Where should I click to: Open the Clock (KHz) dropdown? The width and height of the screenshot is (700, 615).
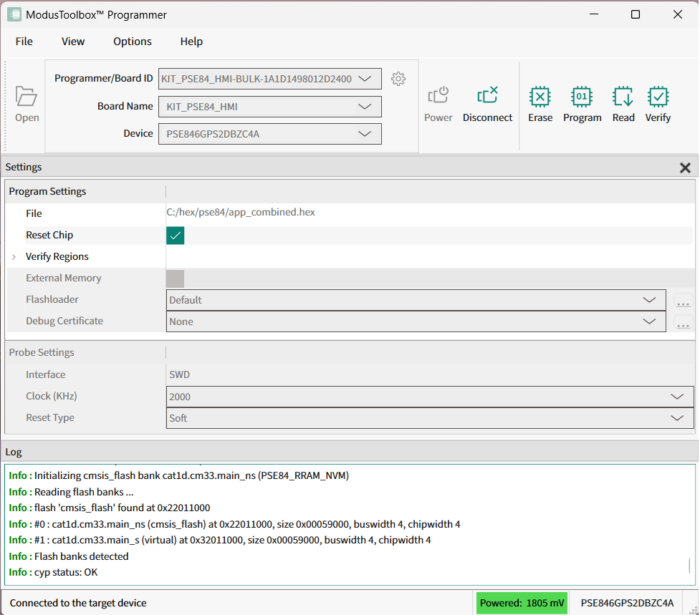pos(429,397)
